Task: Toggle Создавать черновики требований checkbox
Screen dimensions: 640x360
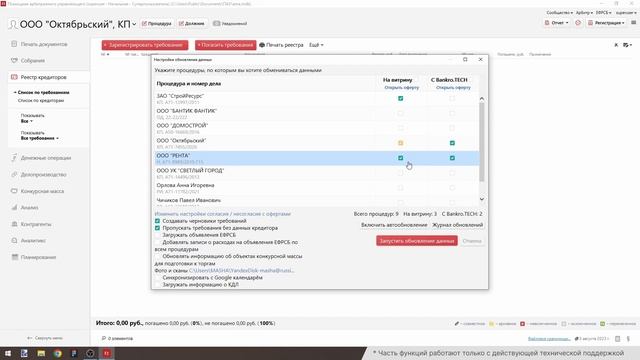Action: pos(157,221)
